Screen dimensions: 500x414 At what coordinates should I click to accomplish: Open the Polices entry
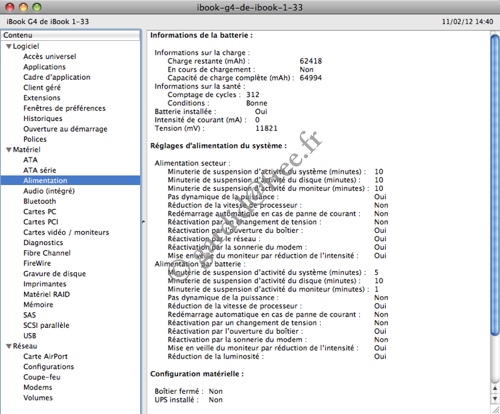click(35, 139)
